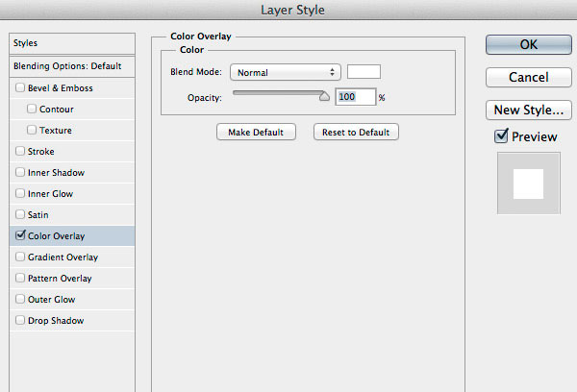Viewport: 577px width, 392px height.
Task: Select the Texture row label
Action: click(x=56, y=131)
